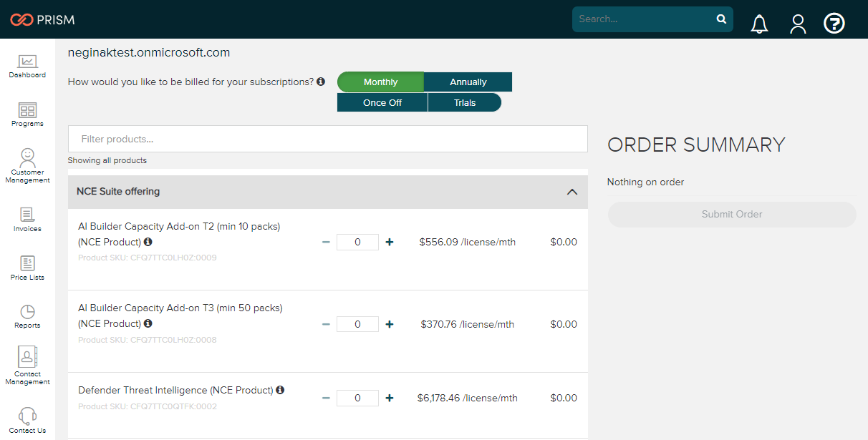This screenshot has height=440, width=868.
Task: Collapse the NCE Suite offering section
Action: (572, 192)
